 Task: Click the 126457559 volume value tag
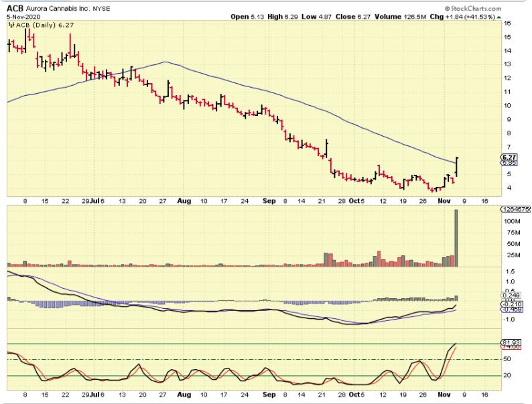coord(516,210)
